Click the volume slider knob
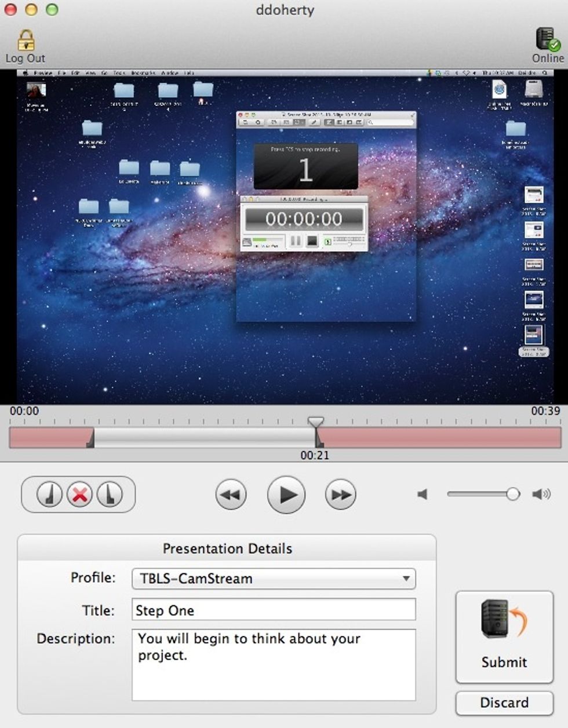568x728 pixels. click(x=512, y=494)
